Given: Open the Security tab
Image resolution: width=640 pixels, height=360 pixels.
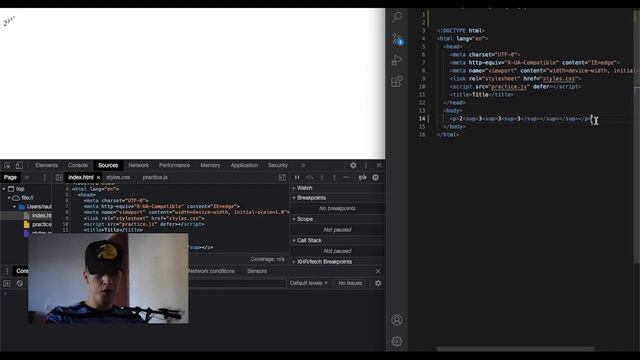Looking at the screenshot, I should tap(278, 165).
